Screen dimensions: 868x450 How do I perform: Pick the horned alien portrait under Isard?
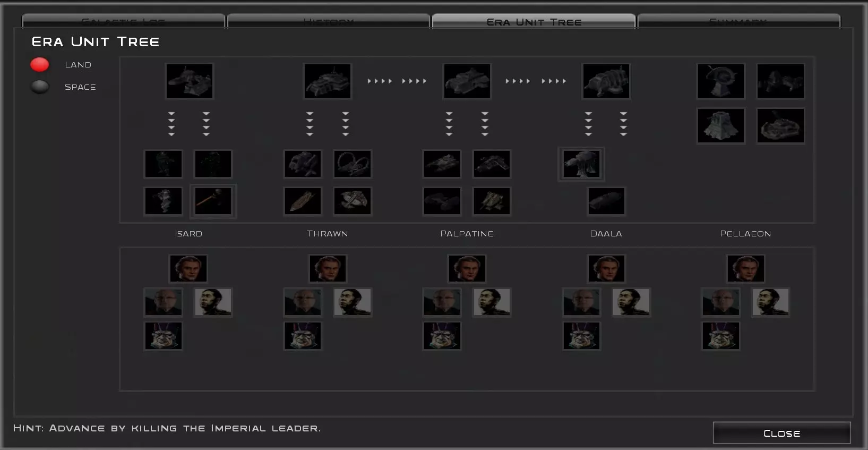(x=164, y=336)
